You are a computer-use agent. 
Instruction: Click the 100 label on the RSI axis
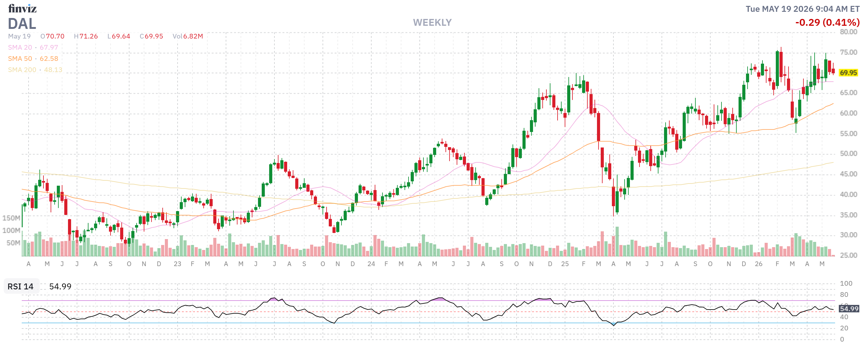846,284
